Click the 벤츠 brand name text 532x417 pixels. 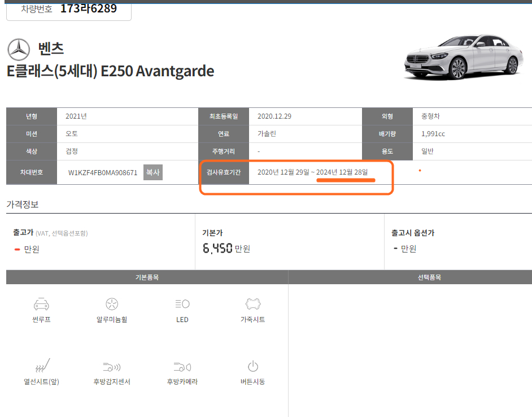[51, 49]
